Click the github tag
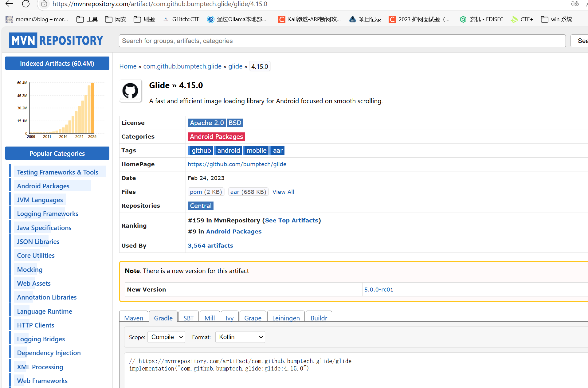The height and width of the screenshot is (388, 588). tap(201, 151)
